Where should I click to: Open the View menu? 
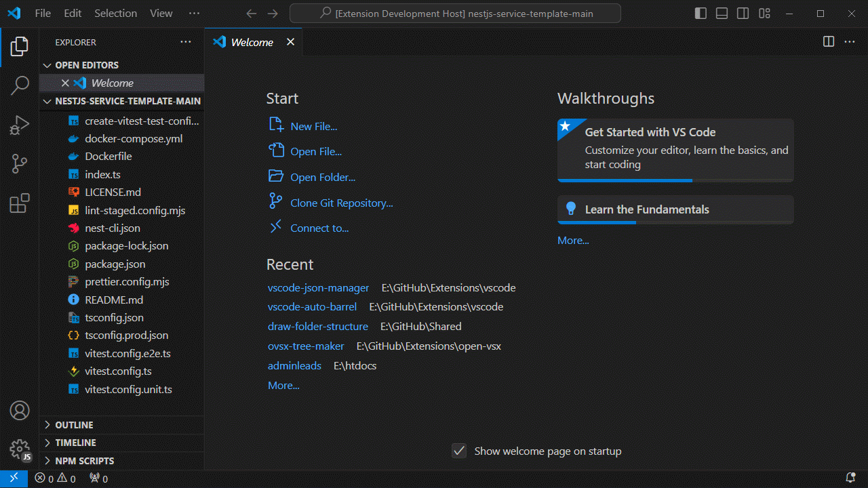(161, 14)
